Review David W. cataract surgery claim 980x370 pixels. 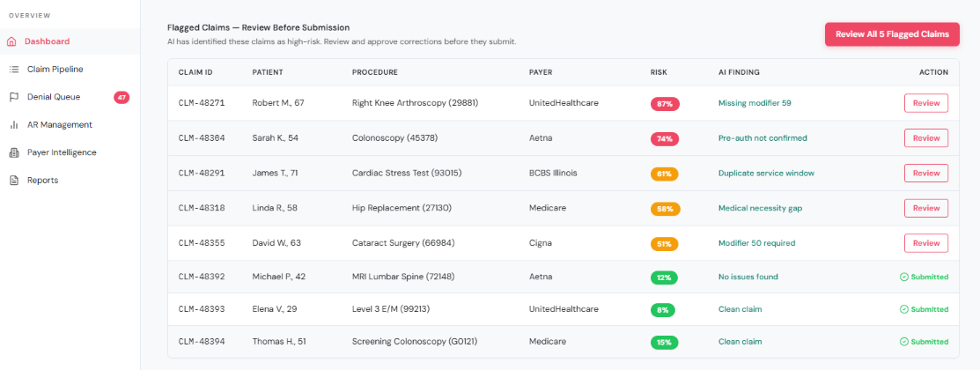pos(925,243)
